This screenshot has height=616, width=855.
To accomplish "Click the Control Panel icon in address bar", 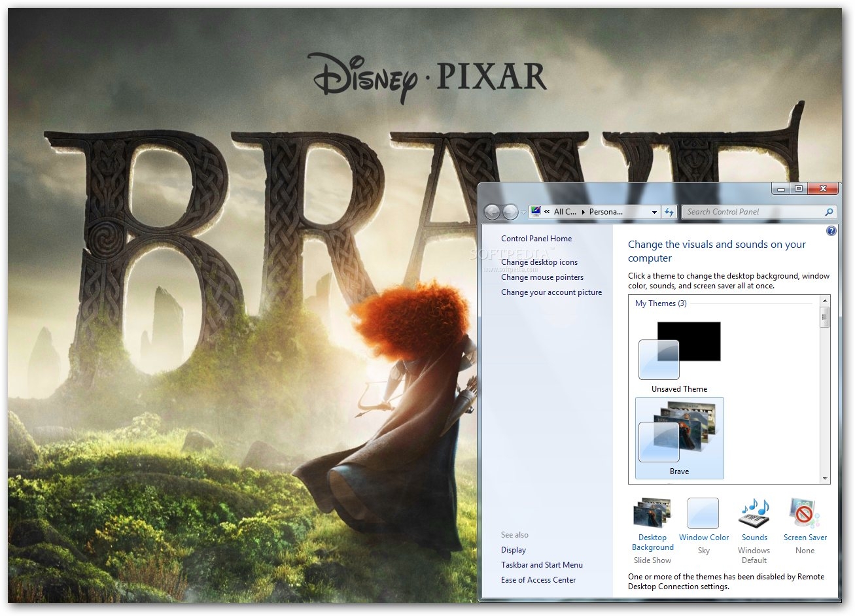I will [536, 211].
